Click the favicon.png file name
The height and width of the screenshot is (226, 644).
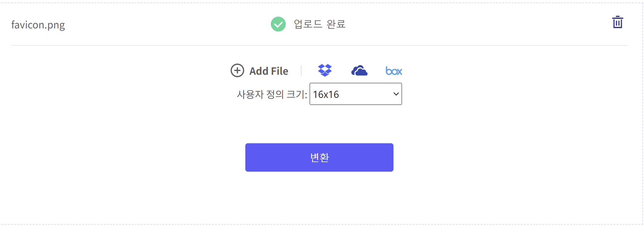(38, 25)
